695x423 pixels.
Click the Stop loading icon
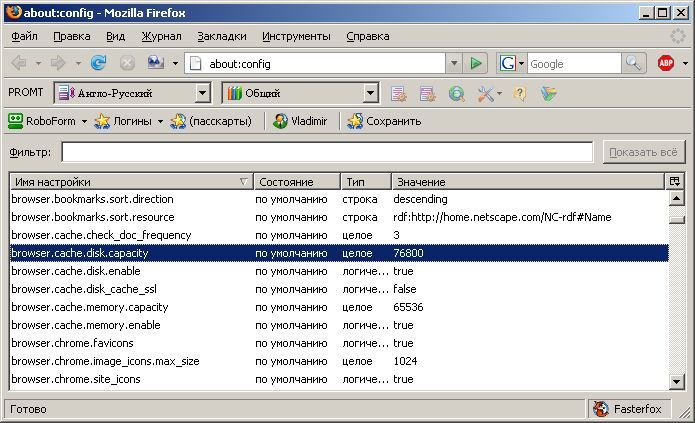(x=127, y=63)
